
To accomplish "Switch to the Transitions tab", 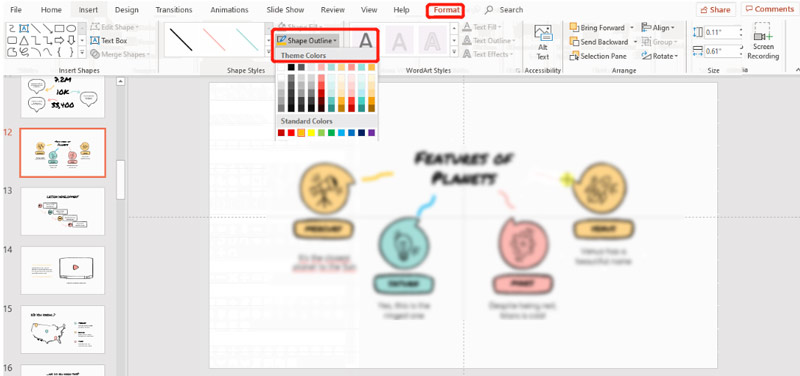I will (x=174, y=10).
